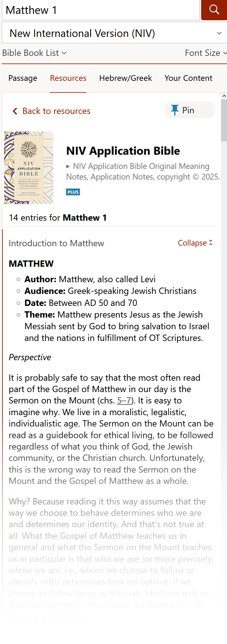Select the Pin icon to pin this resource

(175, 110)
